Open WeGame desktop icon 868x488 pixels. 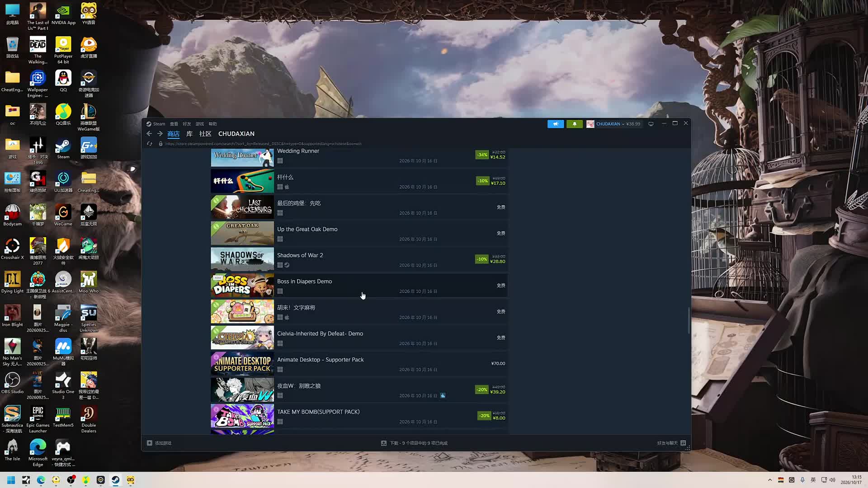(63, 215)
